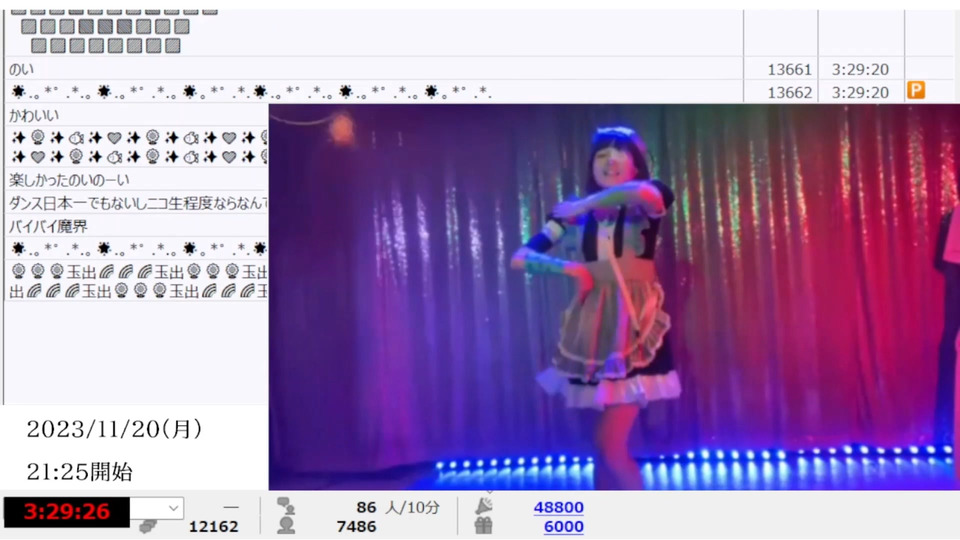Click the '21:25開始' start time text
The height and width of the screenshot is (540, 960).
(x=80, y=471)
